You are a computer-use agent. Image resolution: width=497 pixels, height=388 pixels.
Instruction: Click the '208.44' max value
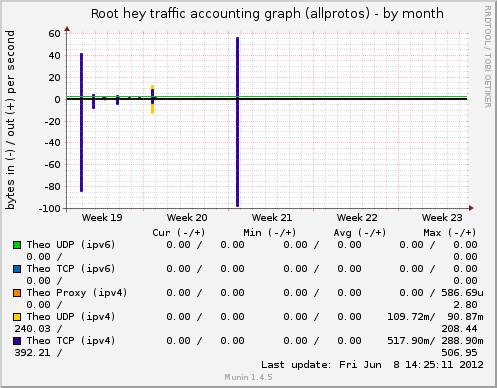coord(459,329)
